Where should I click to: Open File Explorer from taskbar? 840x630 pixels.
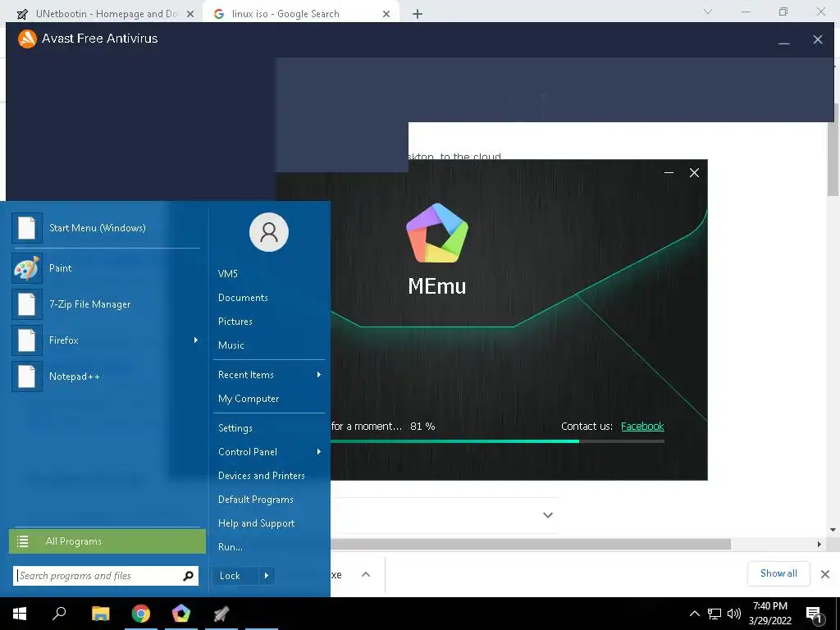(x=100, y=614)
